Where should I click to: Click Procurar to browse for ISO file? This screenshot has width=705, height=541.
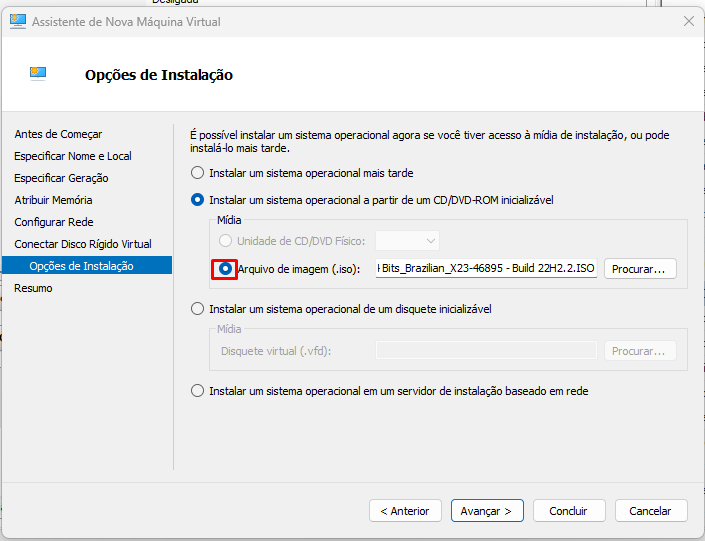[x=640, y=269]
